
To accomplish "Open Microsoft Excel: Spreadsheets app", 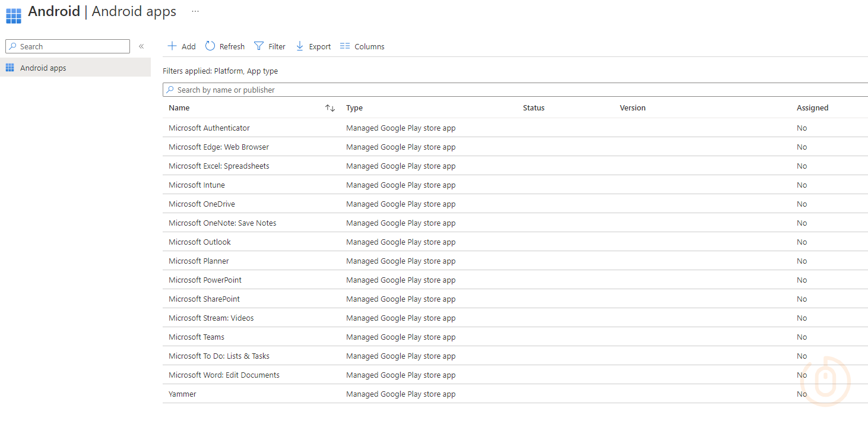I will click(x=219, y=166).
